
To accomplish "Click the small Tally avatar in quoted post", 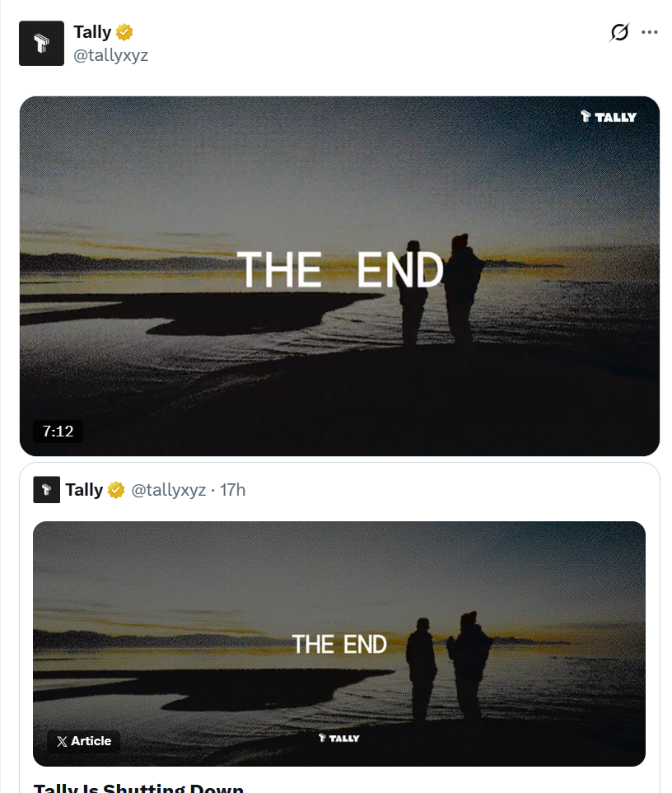I will coord(46,490).
